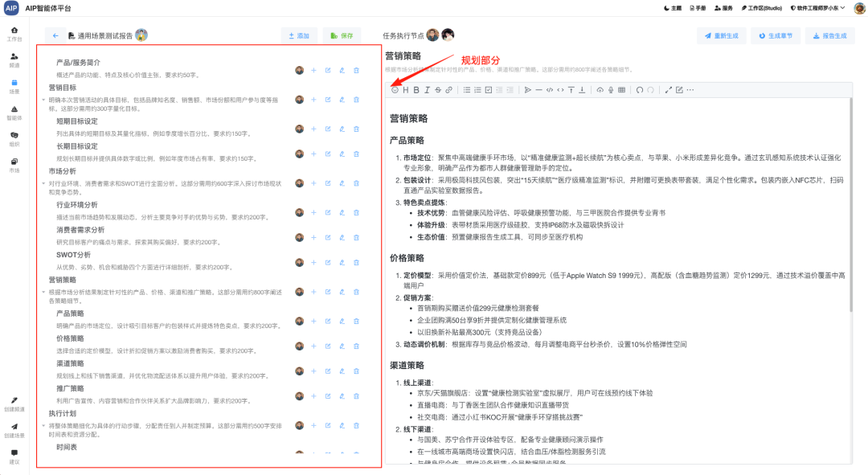Click the 重新生成 button
This screenshot has height=475, width=868.
tap(721, 35)
